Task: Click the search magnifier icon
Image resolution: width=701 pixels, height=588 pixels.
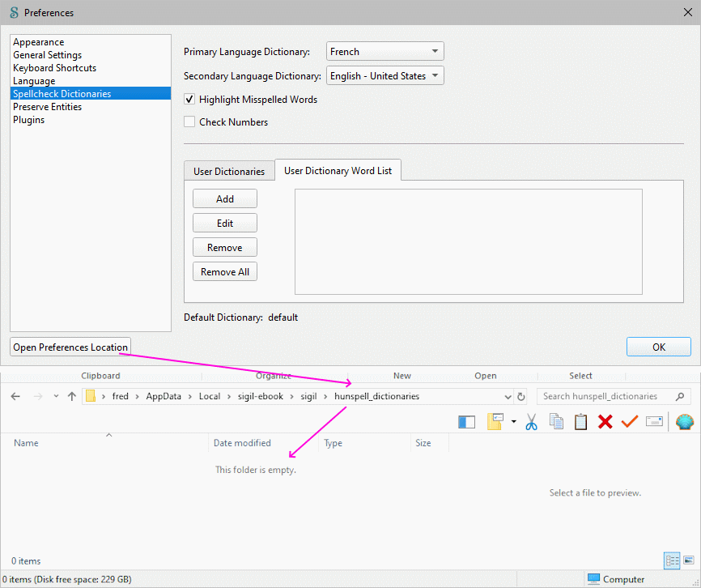Action: [x=680, y=396]
